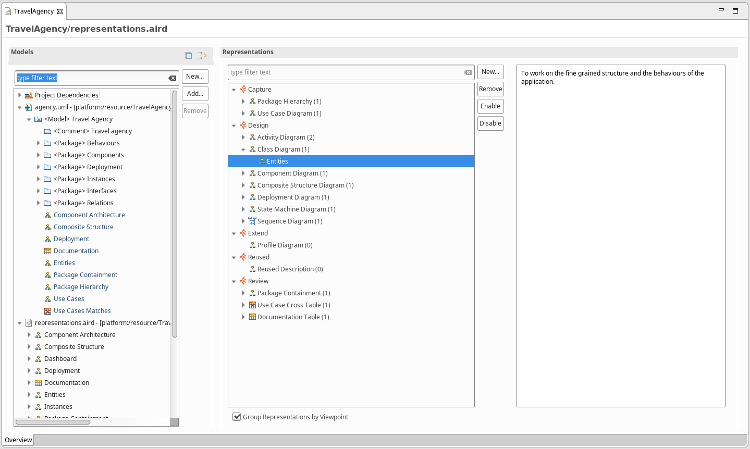Click the Documentation table icon under agency.uml

click(47, 251)
